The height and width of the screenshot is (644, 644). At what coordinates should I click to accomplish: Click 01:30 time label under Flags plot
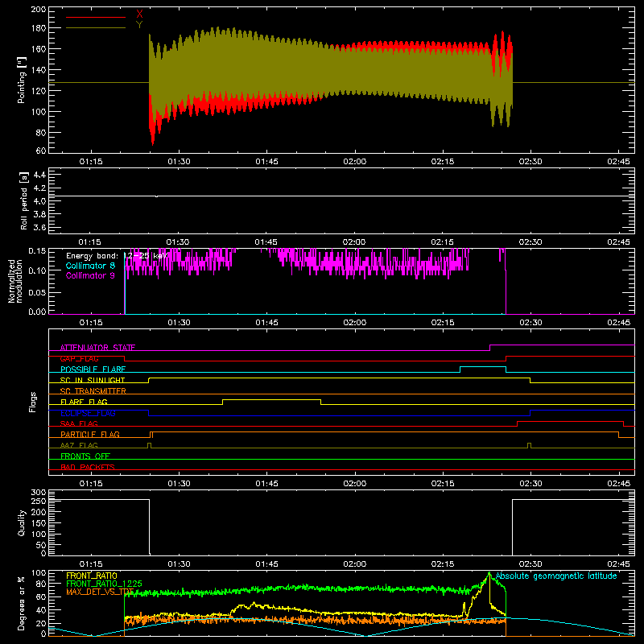coord(179,484)
